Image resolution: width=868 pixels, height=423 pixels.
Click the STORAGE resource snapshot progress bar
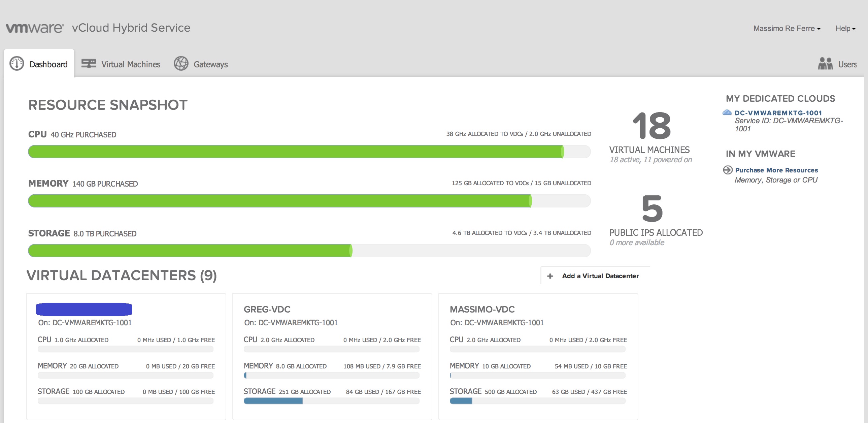tap(309, 251)
